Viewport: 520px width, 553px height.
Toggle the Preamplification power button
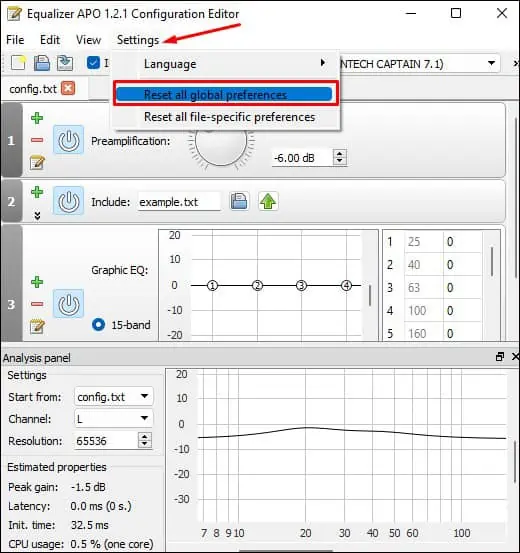point(68,141)
